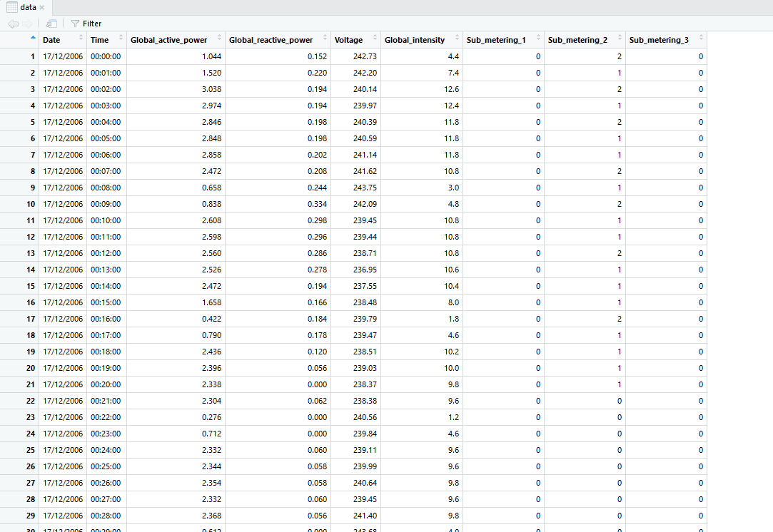Click the Global_active_power value 1.044
773x532 pixels.
pyautogui.click(x=211, y=56)
